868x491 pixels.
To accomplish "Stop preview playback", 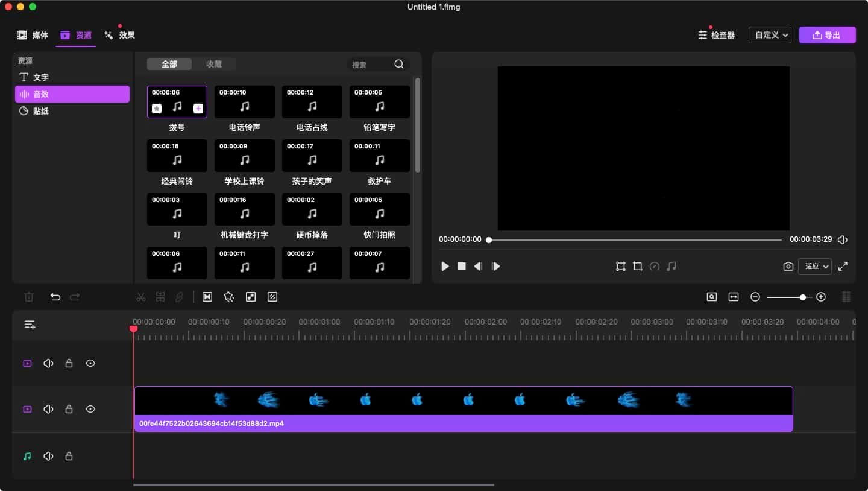I will (462, 266).
